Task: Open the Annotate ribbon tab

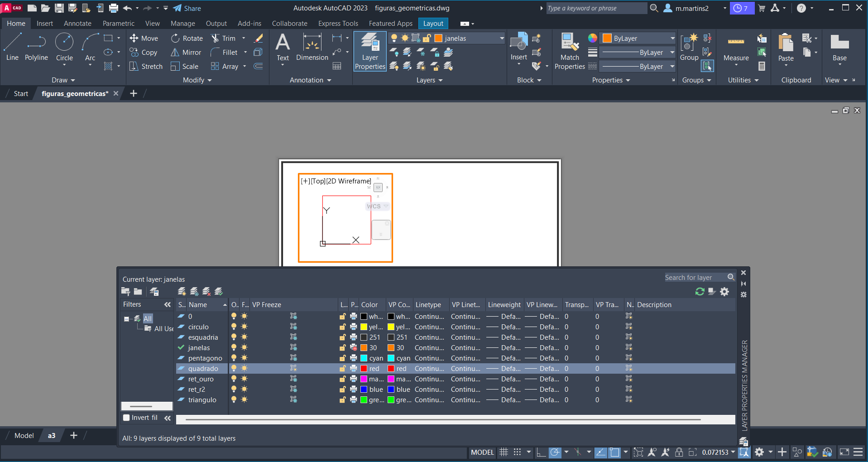Action: coord(77,24)
